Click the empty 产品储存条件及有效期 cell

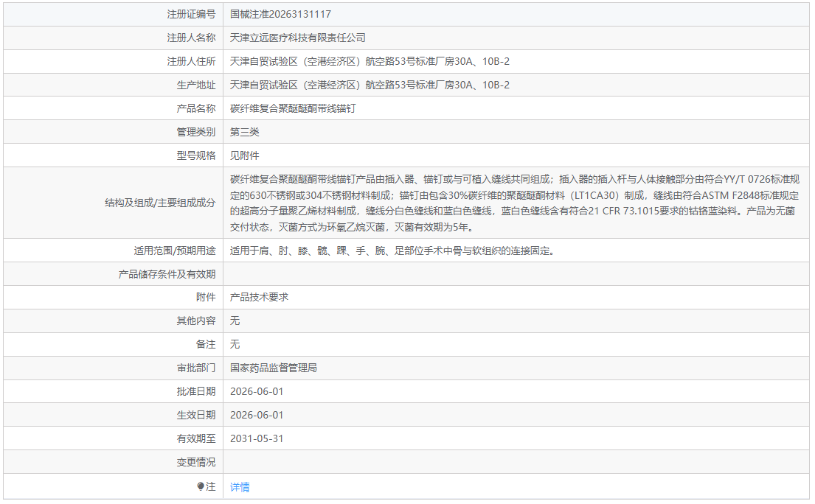coord(516,274)
